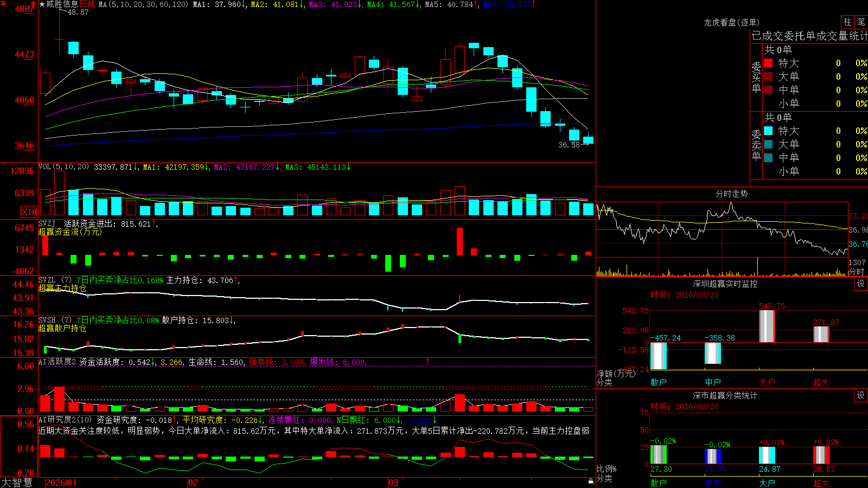Click the 已成交委托单成交量统计 header
This screenshot has width=868, height=488.
click(809, 36)
